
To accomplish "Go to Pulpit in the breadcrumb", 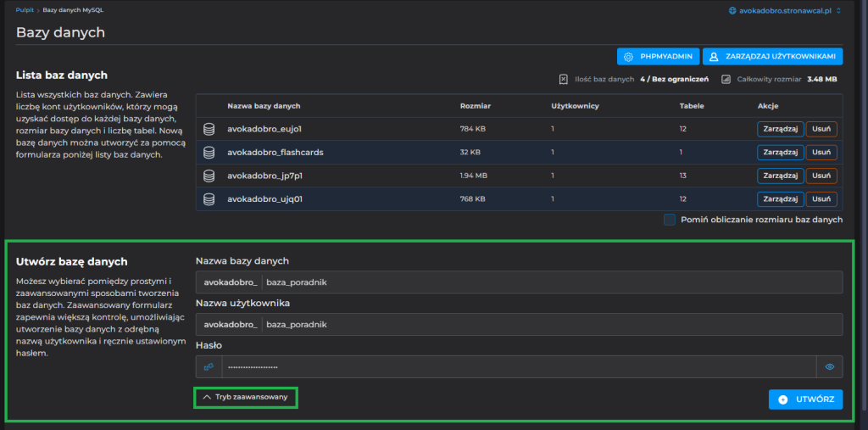I will (x=25, y=10).
